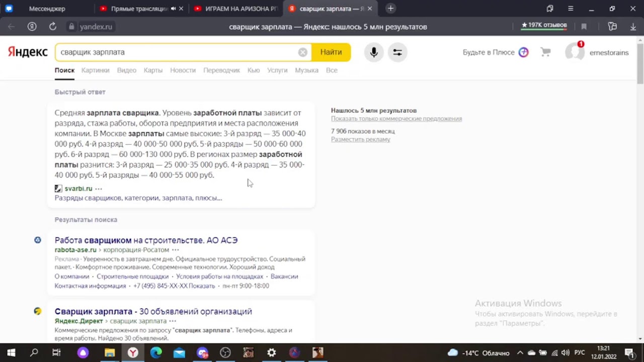Open Microsoft Edge from taskbar
Screen dimensions: 644x362
click(x=156, y=352)
